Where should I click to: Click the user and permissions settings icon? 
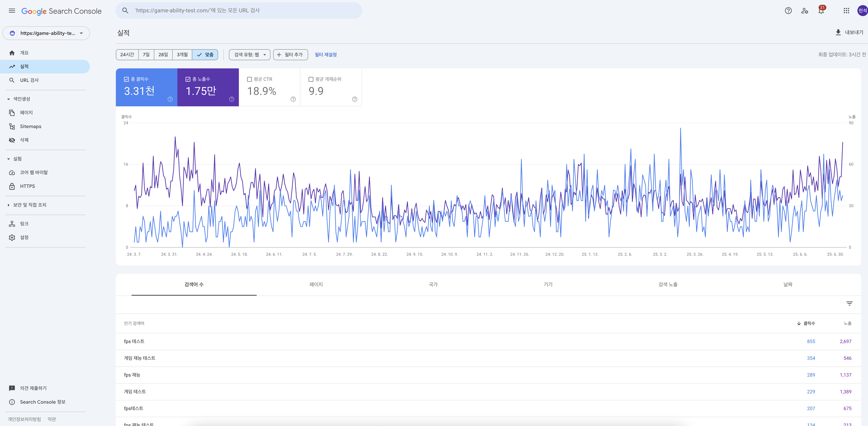[804, 11]
